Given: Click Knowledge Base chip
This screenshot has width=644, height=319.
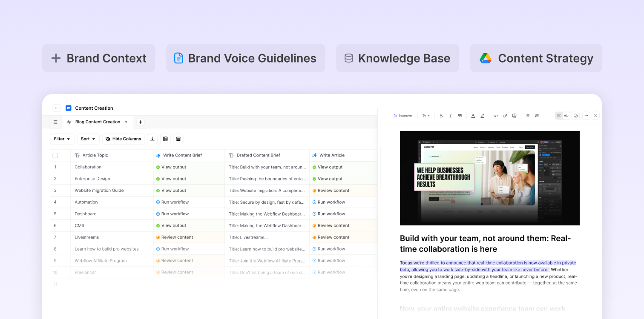Looking at the screenshot, I should [x=397, y=58].
